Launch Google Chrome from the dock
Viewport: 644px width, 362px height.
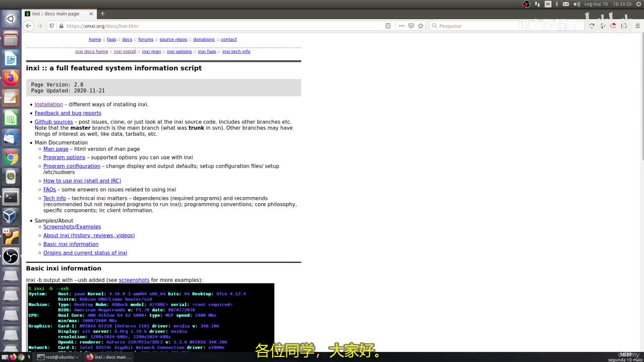tap(11, 157)
